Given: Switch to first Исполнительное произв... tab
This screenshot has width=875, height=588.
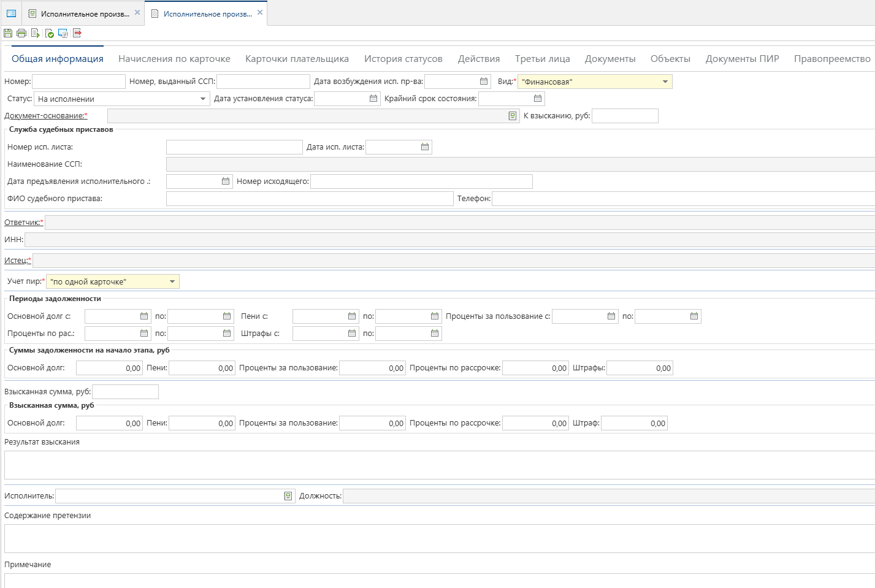Looking at the screenshot, I should [85, 13].
